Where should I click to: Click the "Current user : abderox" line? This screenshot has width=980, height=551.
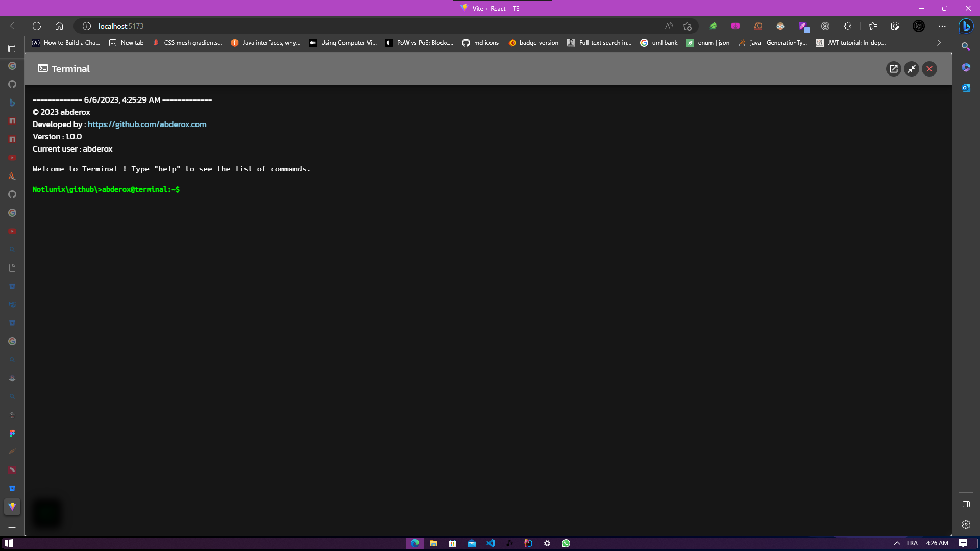[72, 149]
